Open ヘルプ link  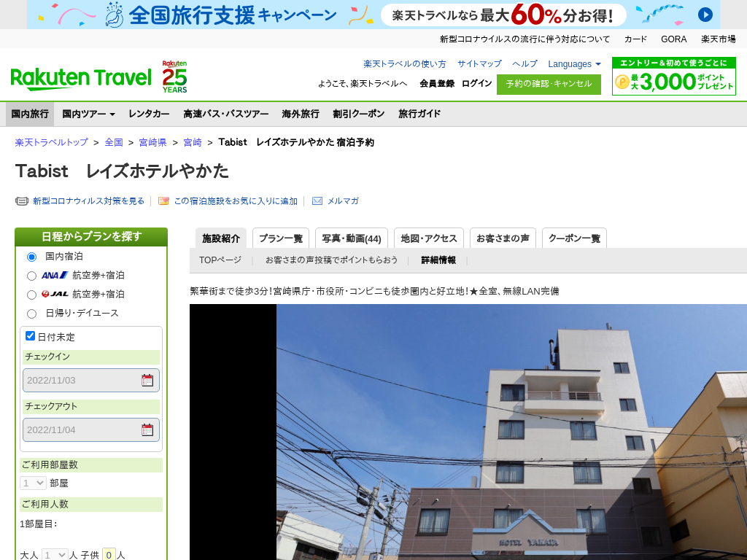click(525, 64)
